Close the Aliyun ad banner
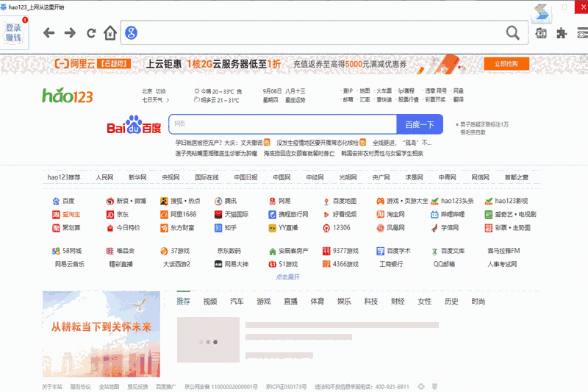588x392 pixels. click(584, 59)
